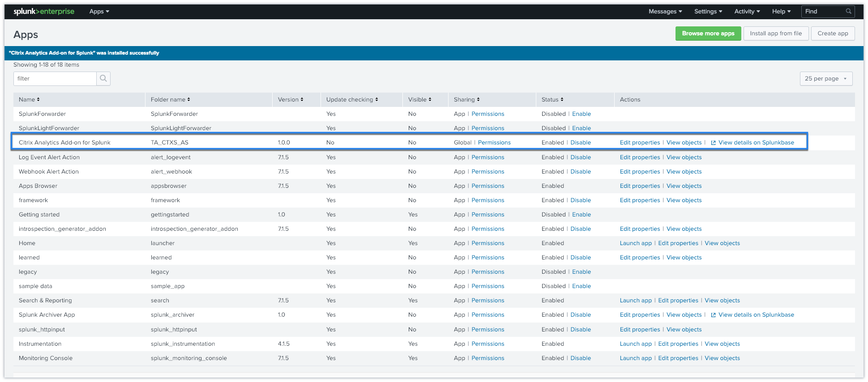Image resolution: width=868 pixels, height=382 pixels.
Task: Open the Messages menu
Action: point(665,11)
